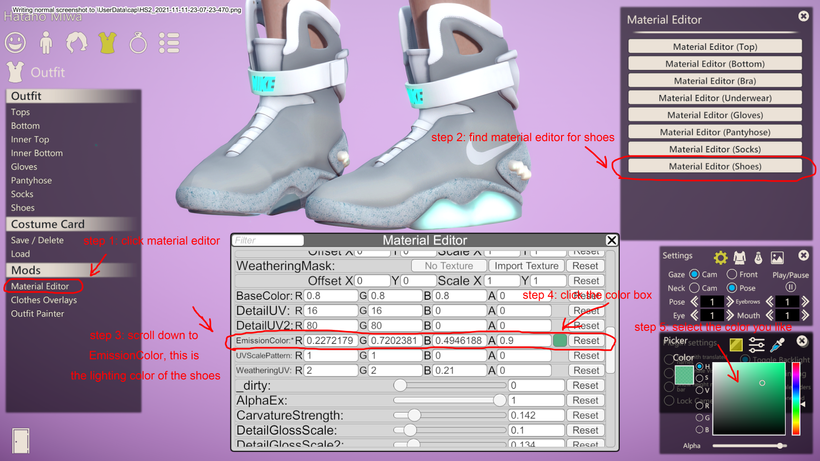This screenshot has width=820, height=461.
Task: Activate the eyedropper tool in Picker
Action: pyautogui.click(x=778, y=344)
